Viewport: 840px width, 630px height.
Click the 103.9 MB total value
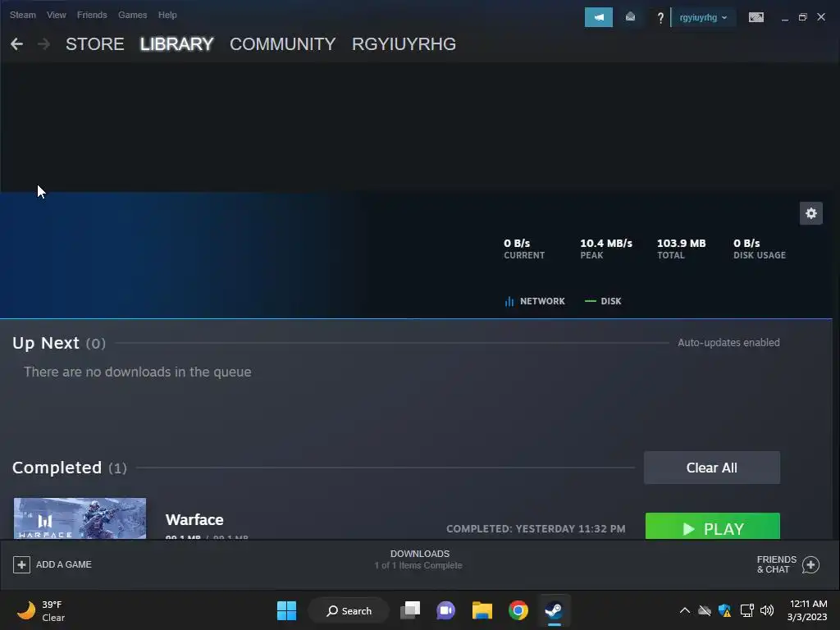point(682,243)
